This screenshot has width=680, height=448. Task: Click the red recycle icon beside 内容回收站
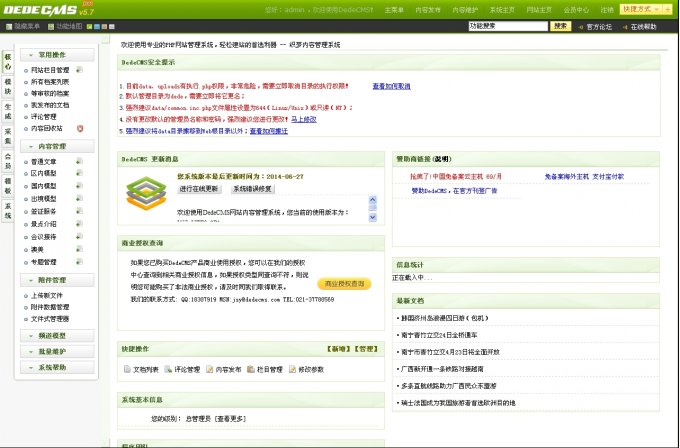[80, 128]
